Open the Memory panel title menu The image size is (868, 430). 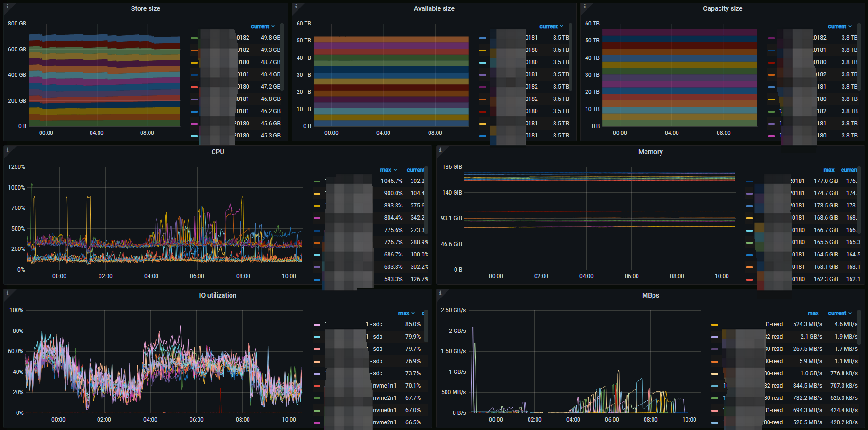pos(650,152)
